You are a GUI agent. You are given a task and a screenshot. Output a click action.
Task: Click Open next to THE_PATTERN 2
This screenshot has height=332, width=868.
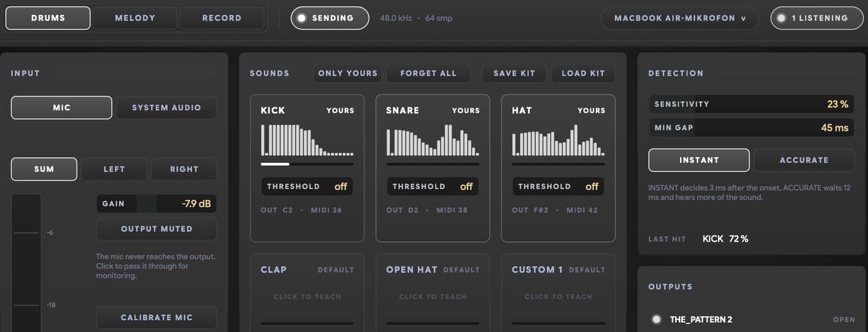844,320
